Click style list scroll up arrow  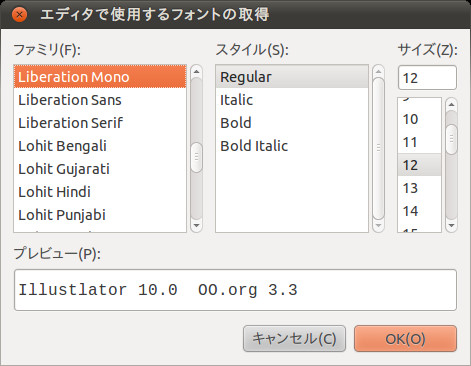pos(378,71)
